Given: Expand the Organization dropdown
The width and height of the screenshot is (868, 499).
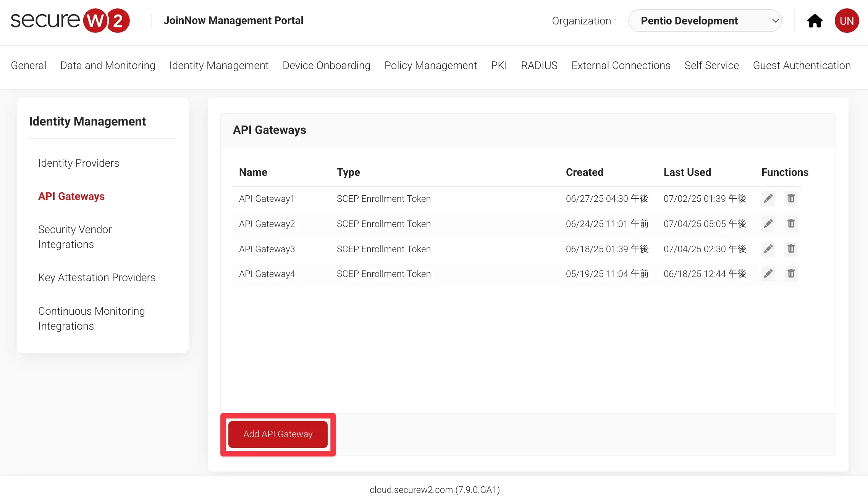Looking at the screenshot, I should [705, 21].
